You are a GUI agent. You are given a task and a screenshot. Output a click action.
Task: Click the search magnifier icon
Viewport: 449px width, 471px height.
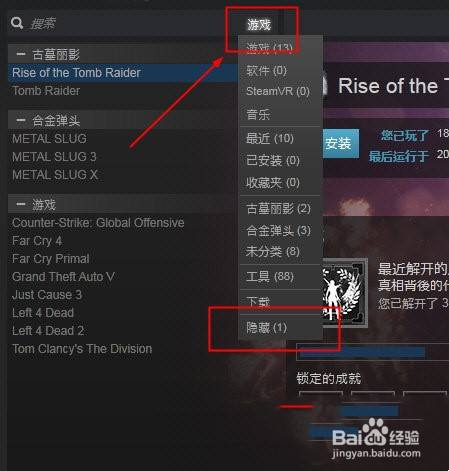point(17,23)
